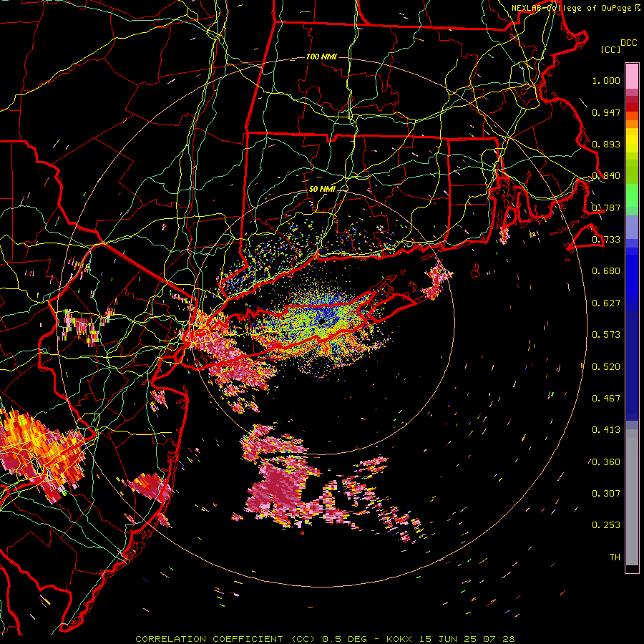Click the bright green color bar segment
The height and width of the screenshot is (644, 644).
tap(632, 195)
